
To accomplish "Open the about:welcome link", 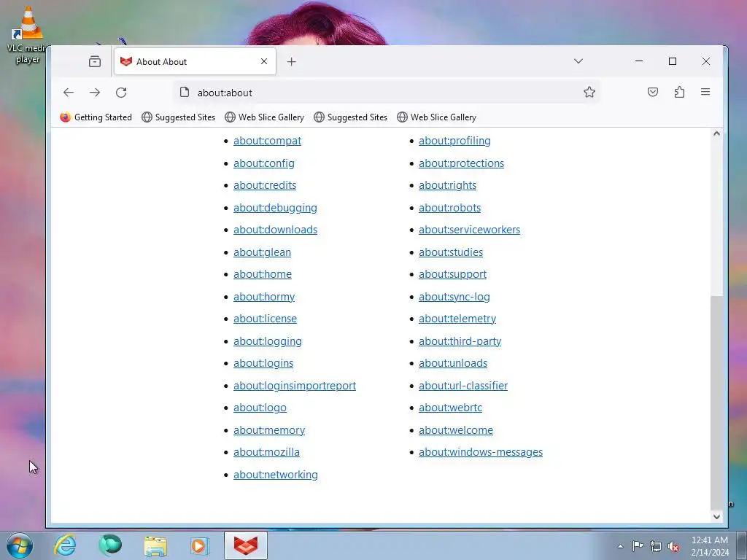I will (x=456, y=430).
